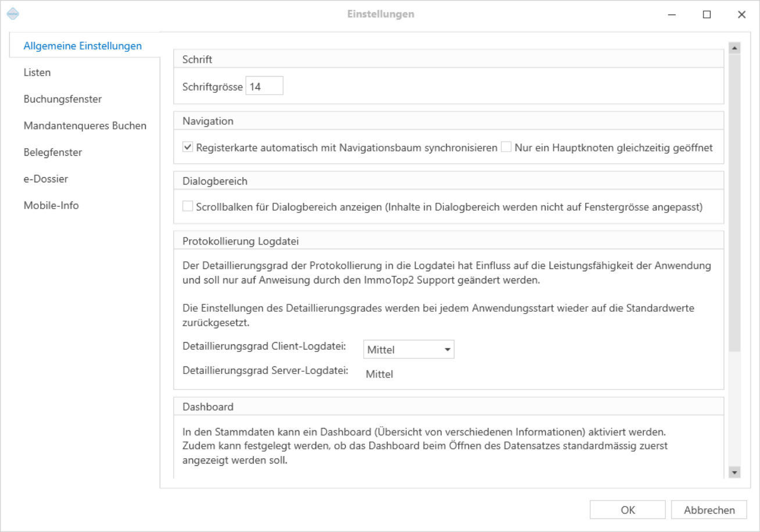
Task: Click the vertical scrollbar thumb
Action: point(735,203)
